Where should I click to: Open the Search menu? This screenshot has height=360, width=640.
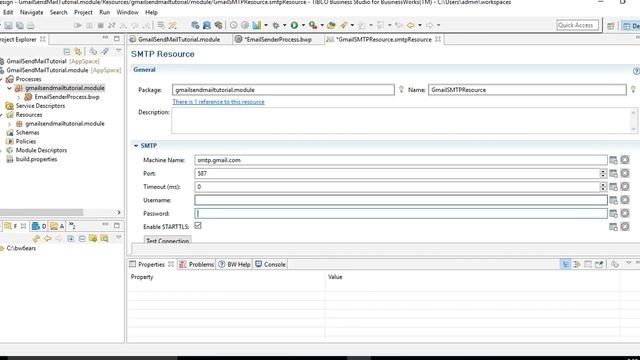[59, 12]
